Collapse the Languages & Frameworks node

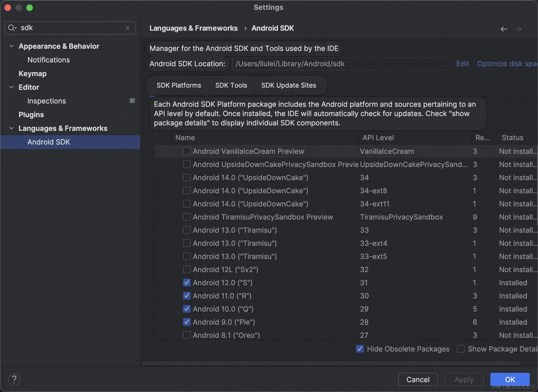(x=12, y=128)
